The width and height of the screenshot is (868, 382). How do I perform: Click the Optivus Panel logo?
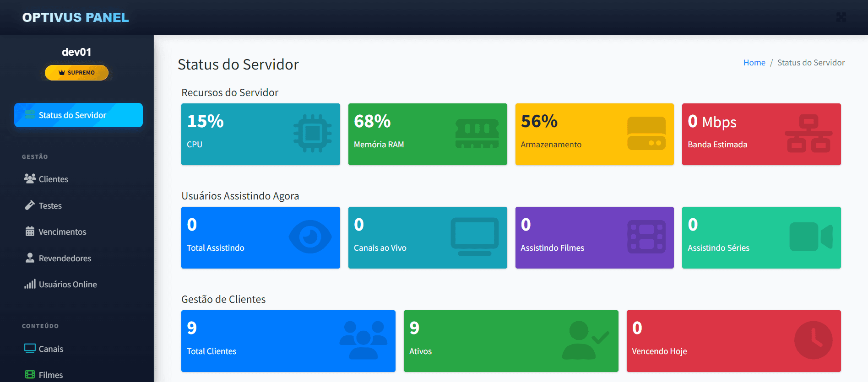click(x=76, y=17)
